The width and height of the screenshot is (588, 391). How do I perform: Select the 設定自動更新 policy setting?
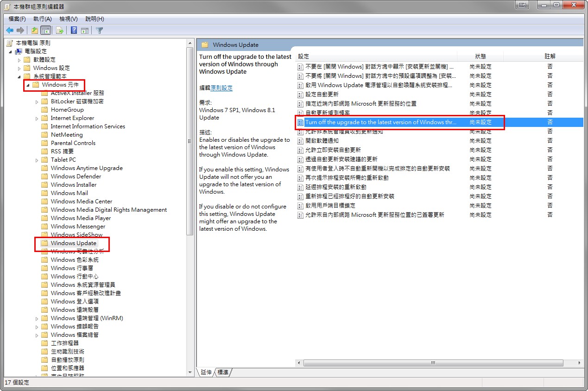click(322, 95)
